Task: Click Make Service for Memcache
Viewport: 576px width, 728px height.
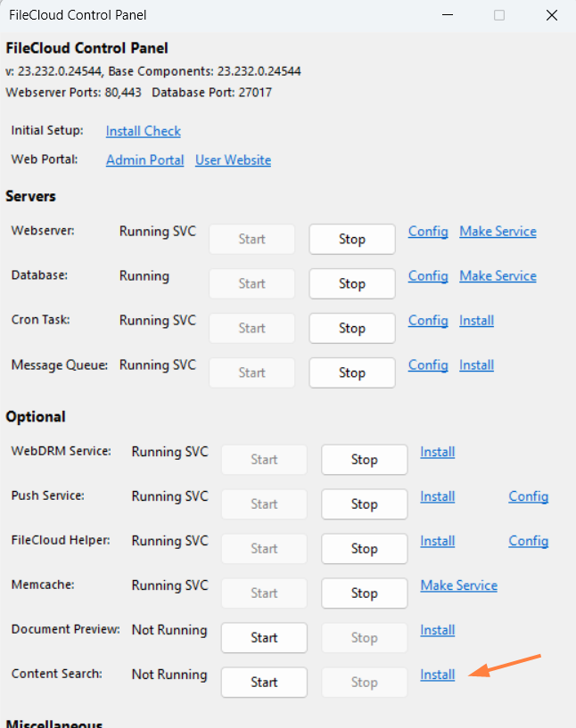Action: pos(458,585)
